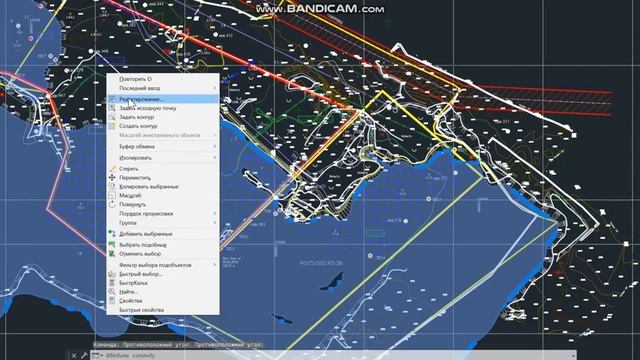The image size is (640, 360).
Task: Open the Найти... search dialog
Action: point(163,292)
